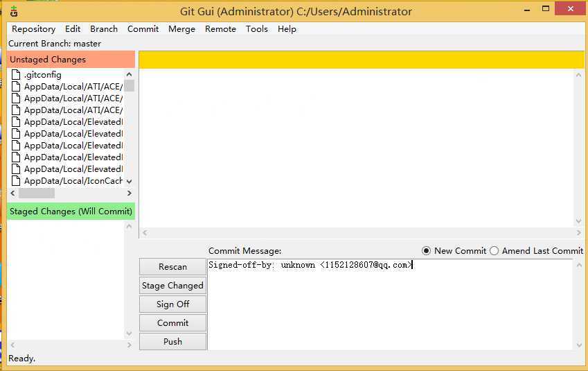Screen dimensions: 588x371
Task: Click the Ready status bar text
Action: pyautogui.click(x=21, y=359)
